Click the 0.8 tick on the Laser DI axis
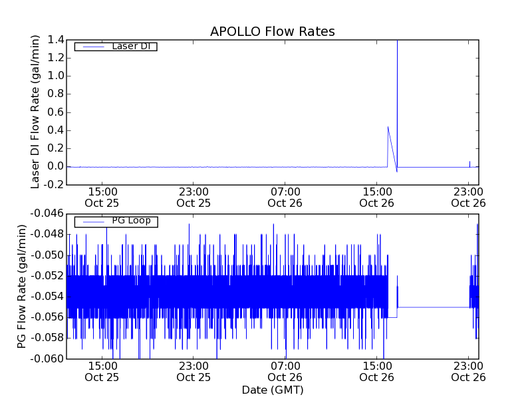 [56, 94]
